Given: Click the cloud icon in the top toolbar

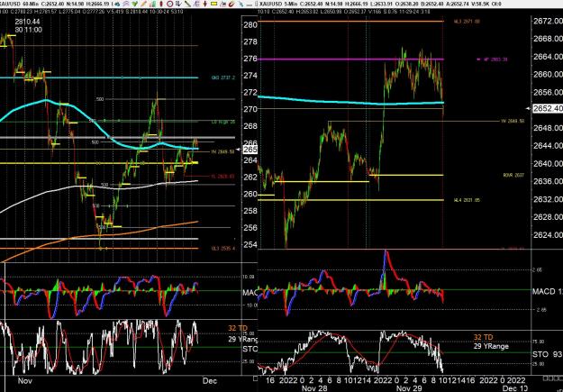Looking at the screenshot, I should [117, 4].
